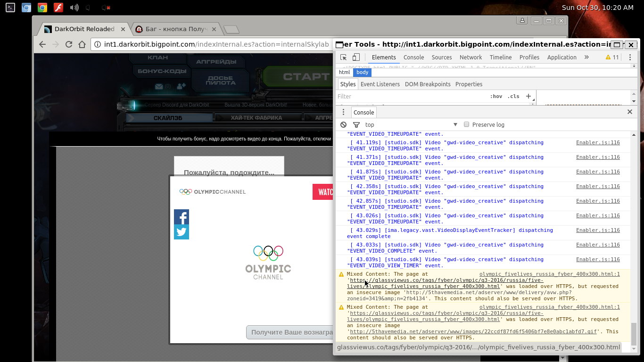Click the clock showing Sun Oct 30
This screenshot has width=644, height=362.
click(x=598, y=8)
